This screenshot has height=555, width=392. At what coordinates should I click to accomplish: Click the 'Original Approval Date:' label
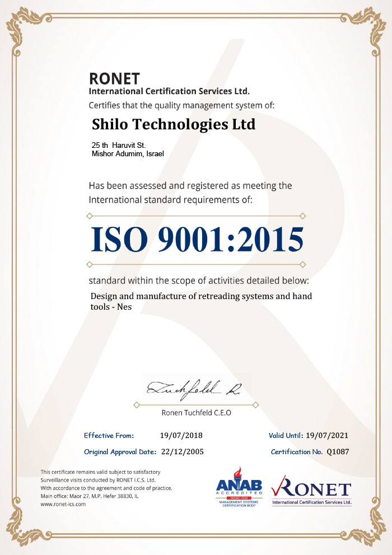click(x=120, y=452)
